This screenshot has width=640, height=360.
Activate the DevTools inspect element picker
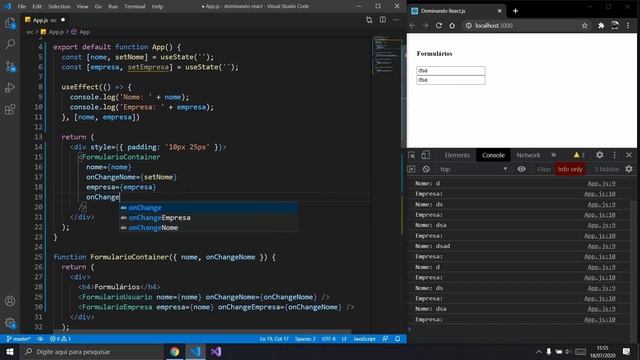411,155
